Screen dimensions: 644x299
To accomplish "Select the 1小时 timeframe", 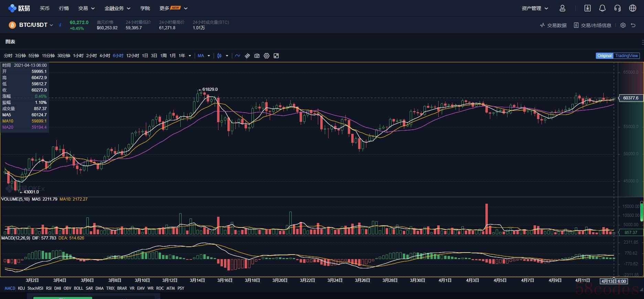I will coord(78,56).
